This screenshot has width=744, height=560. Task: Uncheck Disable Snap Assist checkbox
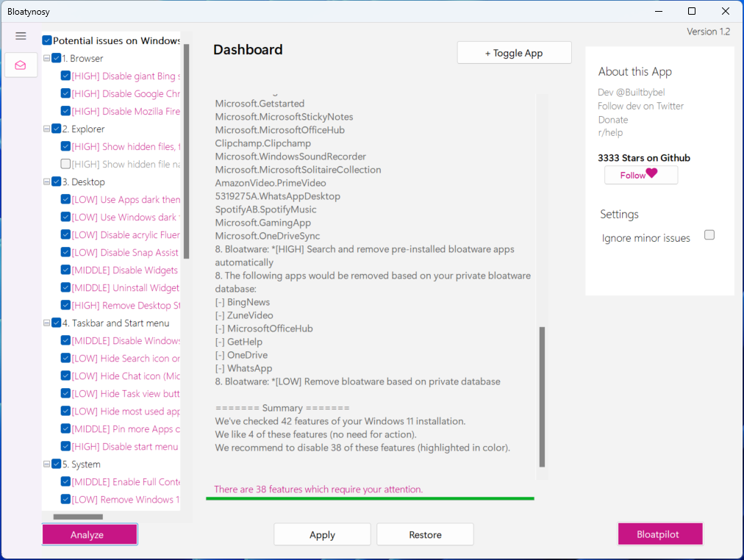[x=66, y=252]
